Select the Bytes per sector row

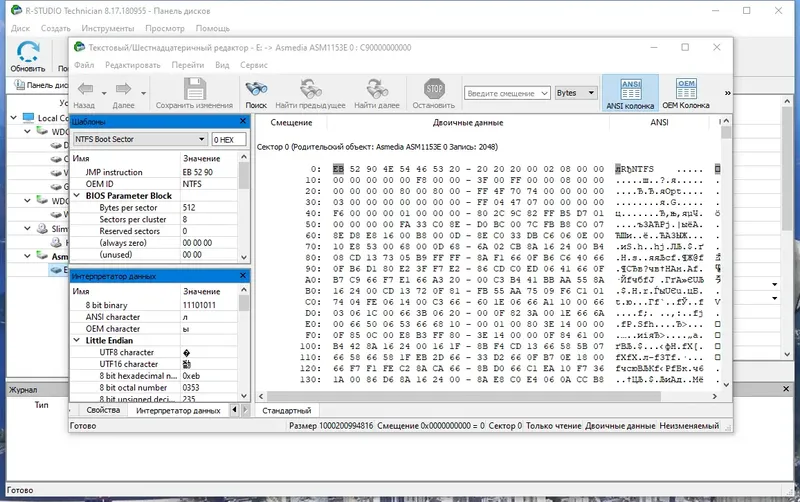pyautogui.click(x=154, y=207)
